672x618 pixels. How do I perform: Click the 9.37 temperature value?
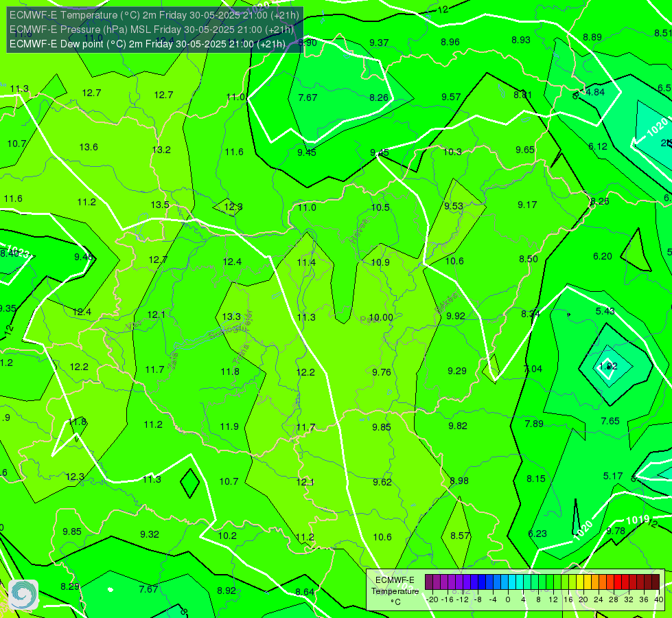379,43
